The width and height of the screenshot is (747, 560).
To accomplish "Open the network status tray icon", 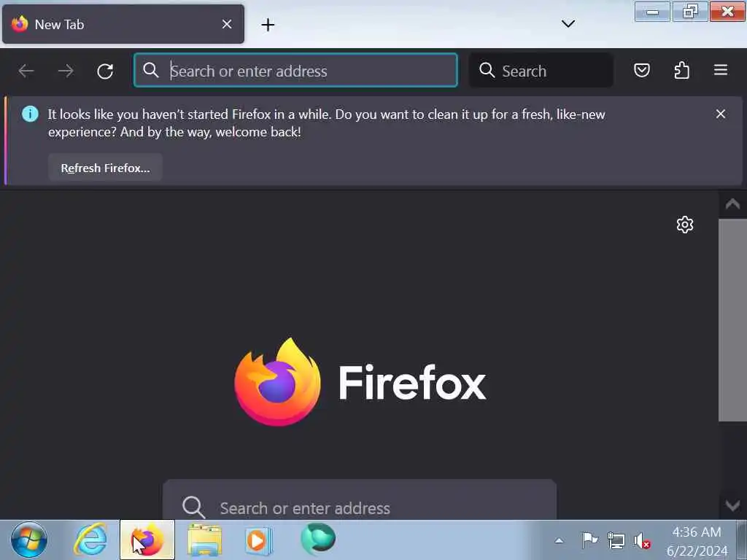I will [616, 541].
